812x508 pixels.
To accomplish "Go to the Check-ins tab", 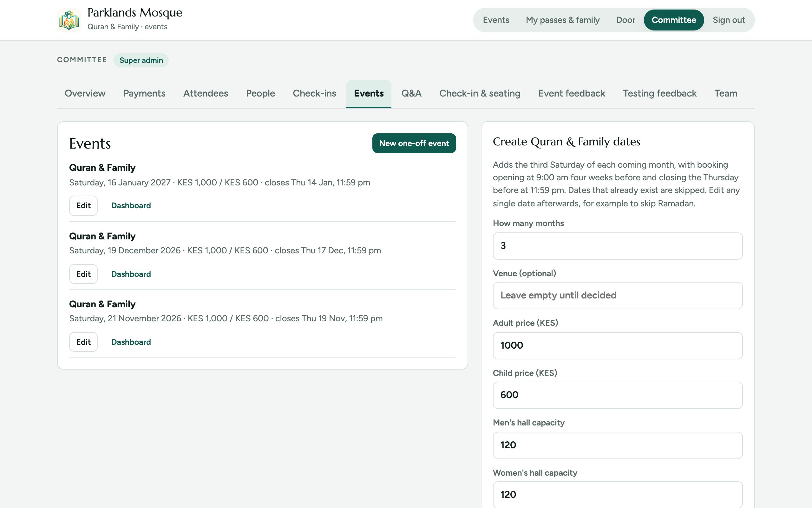I will tap(314, 93).
